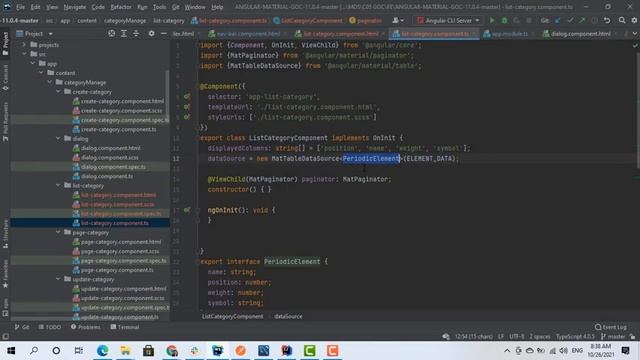This screenshot has width=640, height=360.
Task: Click Expand All icon in Project panel
Action: (124, 33)
